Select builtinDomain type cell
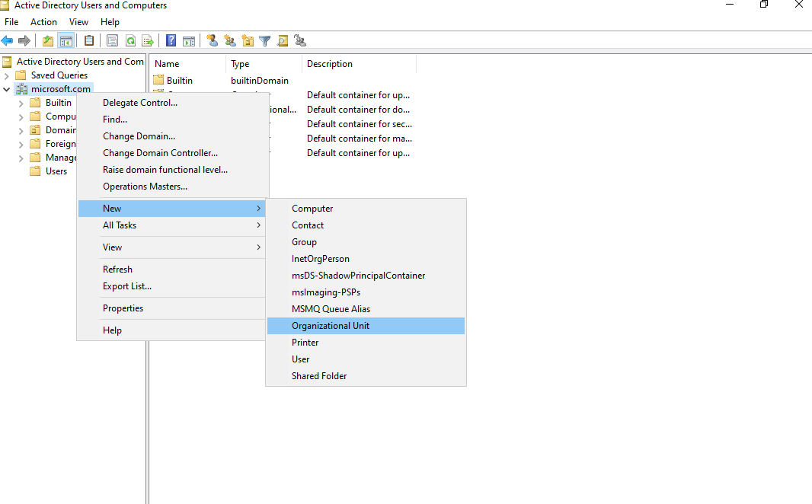Image resolution: width=812 pixels, height=504 pixels. tap(260, 80)
